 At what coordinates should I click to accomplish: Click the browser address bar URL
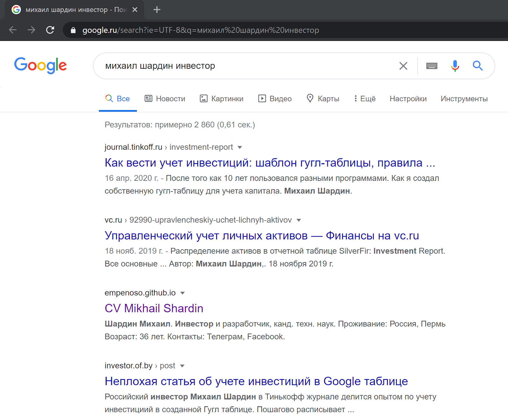tap(201, 30)
